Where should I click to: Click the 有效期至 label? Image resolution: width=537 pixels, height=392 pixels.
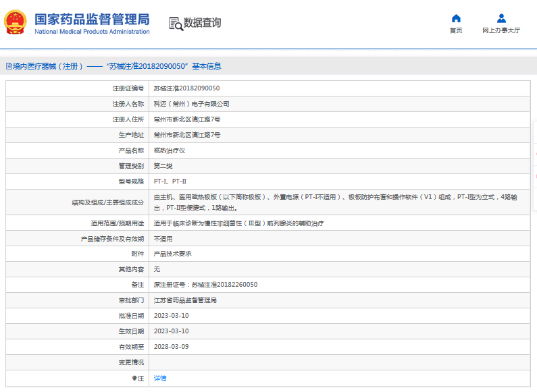(131, 347)
